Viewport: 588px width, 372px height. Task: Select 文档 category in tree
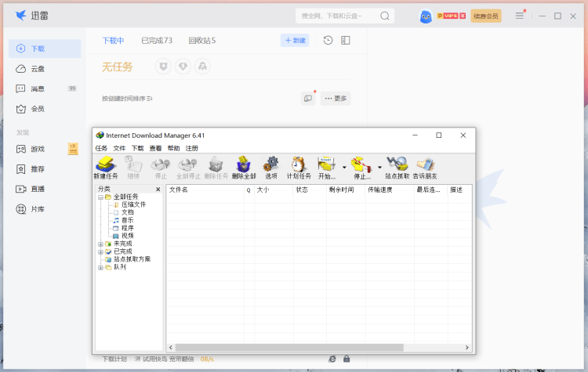pos(128,212)
